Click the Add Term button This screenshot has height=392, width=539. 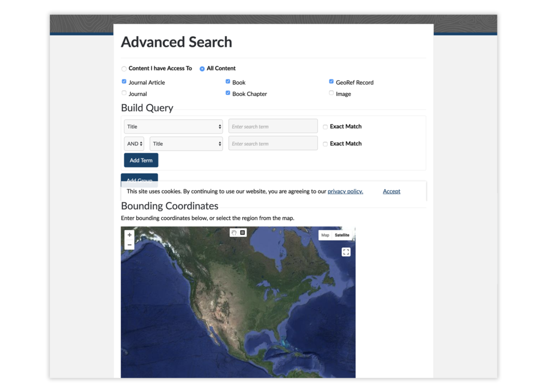141,160
